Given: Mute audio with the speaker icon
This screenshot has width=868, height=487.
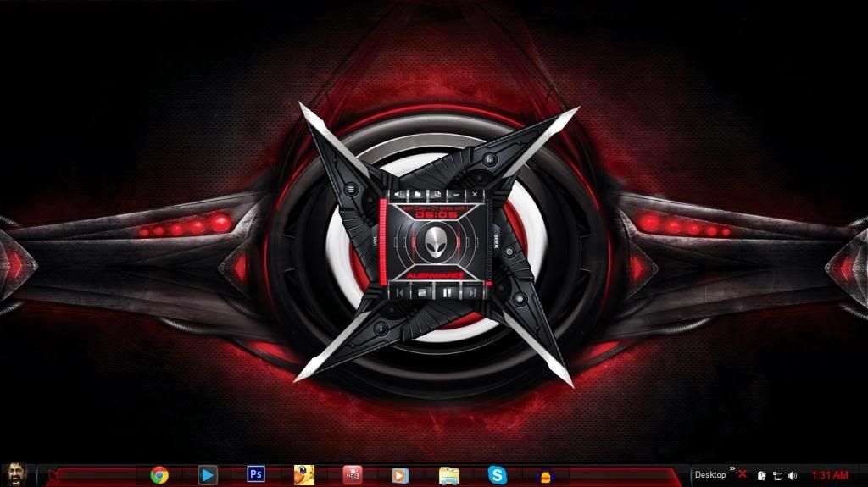Looking at the screenshot, I should click(399, 195).
